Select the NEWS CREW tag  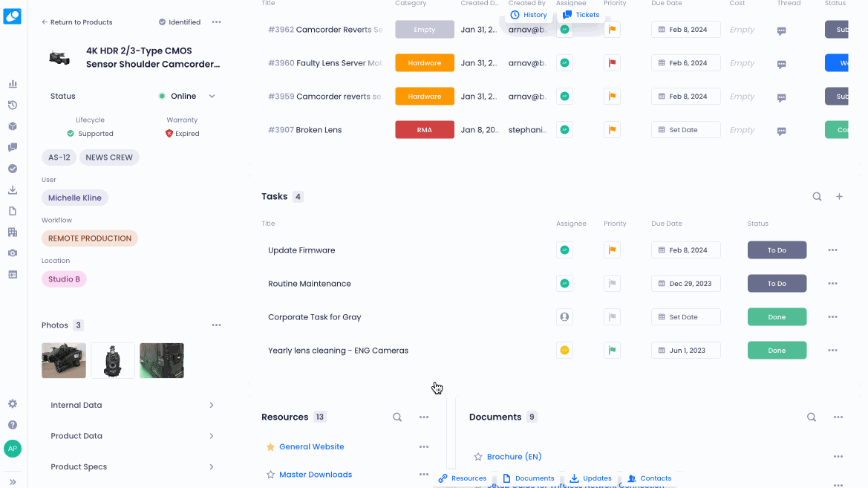coord(109,157)
